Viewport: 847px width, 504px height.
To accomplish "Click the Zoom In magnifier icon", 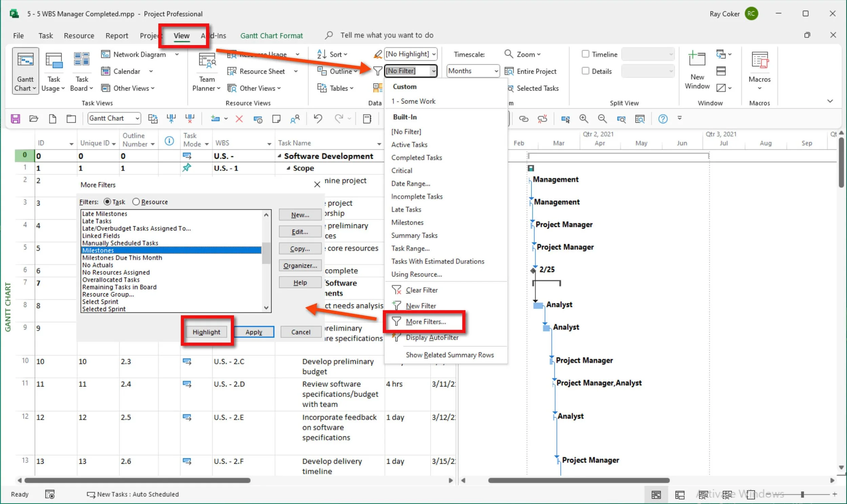I will point(583,119).
